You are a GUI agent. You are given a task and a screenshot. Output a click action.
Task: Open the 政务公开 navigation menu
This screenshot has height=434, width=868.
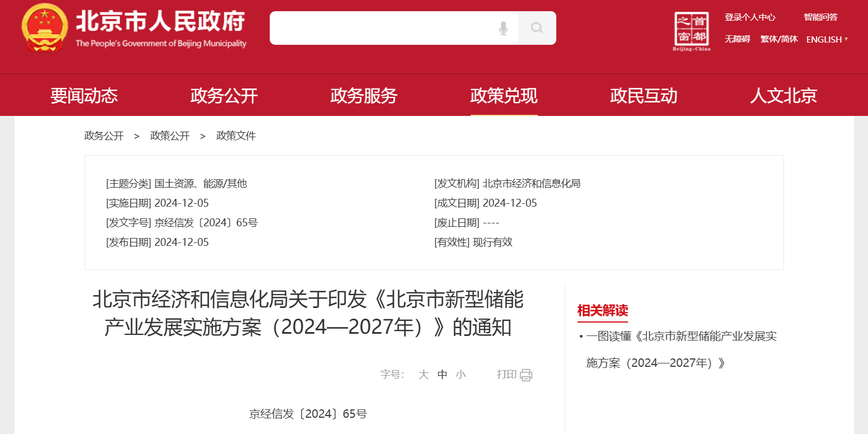tap(224, 96)
